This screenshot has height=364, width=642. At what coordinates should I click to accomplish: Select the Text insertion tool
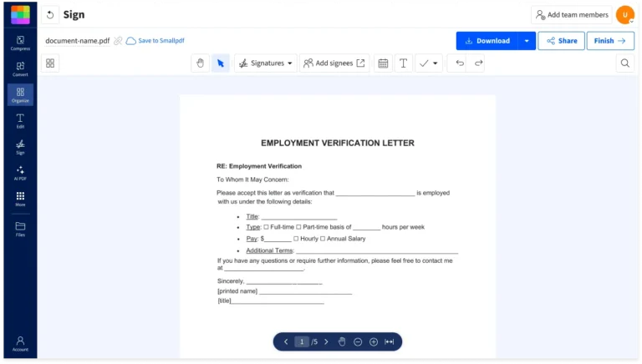[403, 63]
